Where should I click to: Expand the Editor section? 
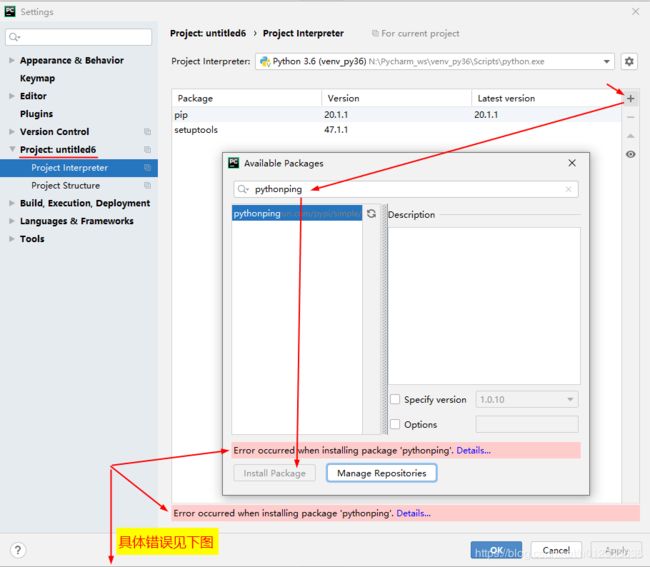(x=12, y=96)
